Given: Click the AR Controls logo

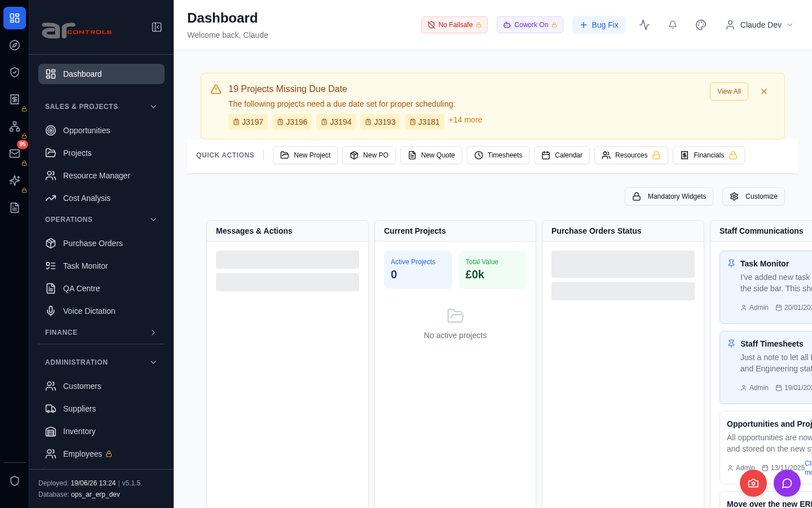Looking at the screenshot, I should [77, 30].
